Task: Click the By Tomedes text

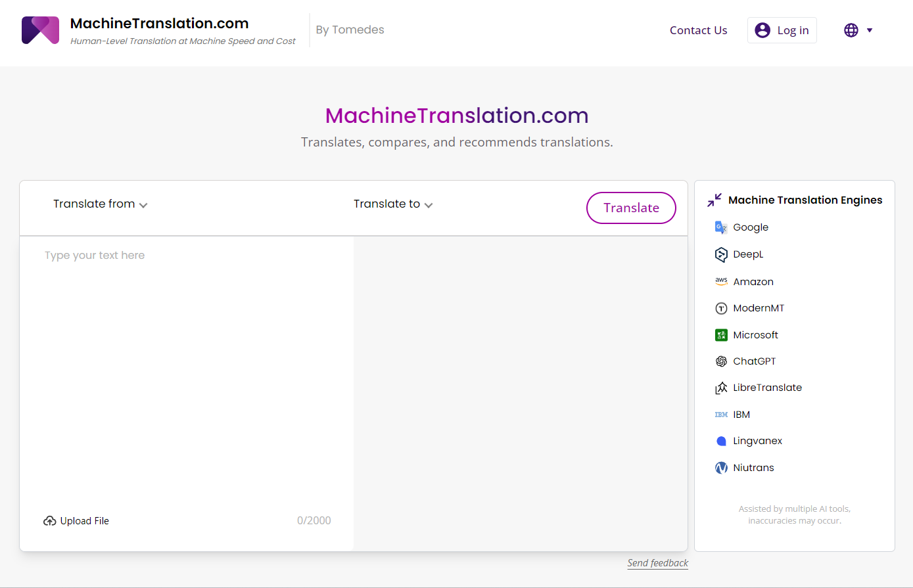Action: tap(350, 30)
